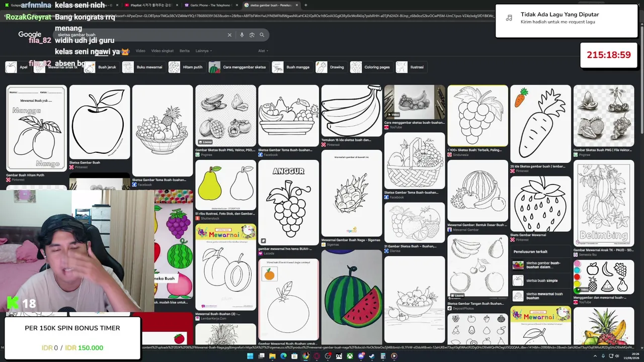Close the YouTube Playlist tab
This screenshot has width=644, height=362.
[177, 5]
